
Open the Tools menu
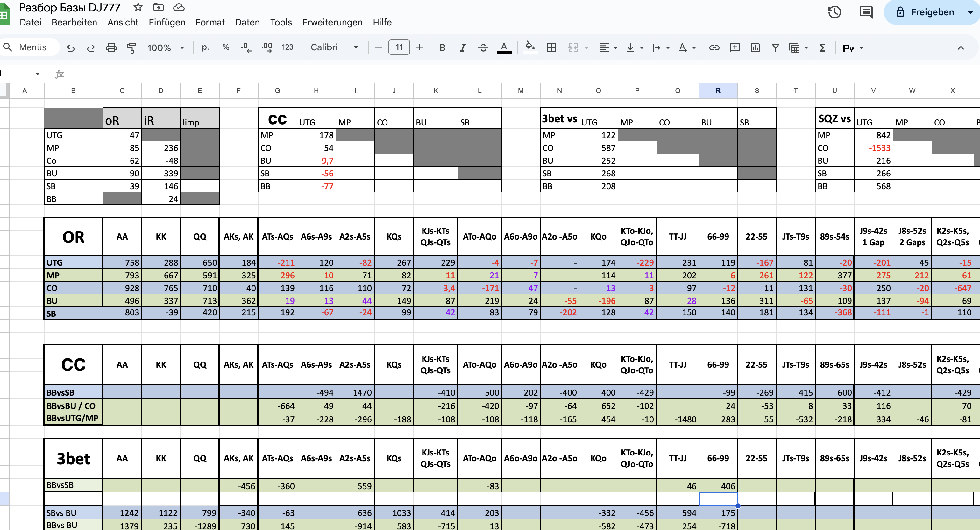coord(281,22)
